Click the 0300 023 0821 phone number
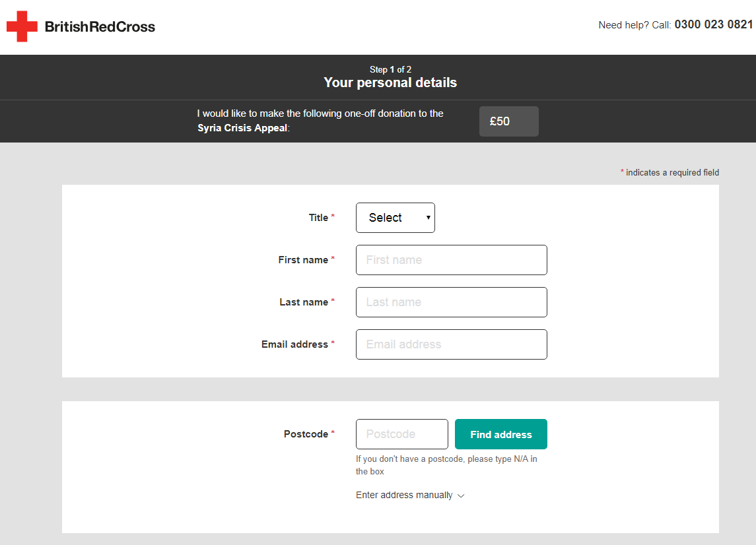 (714, 24)
